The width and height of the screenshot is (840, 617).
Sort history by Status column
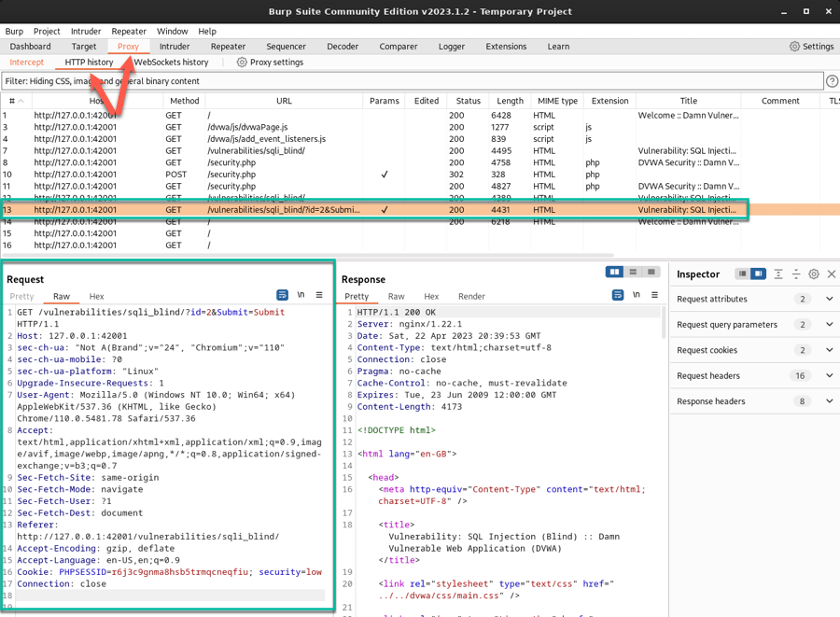469,101
